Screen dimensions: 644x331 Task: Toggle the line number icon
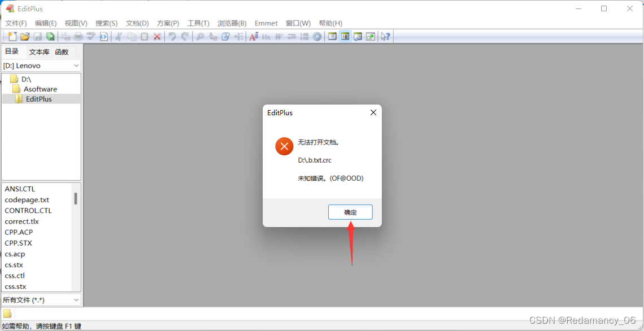[x=304, y=37]
